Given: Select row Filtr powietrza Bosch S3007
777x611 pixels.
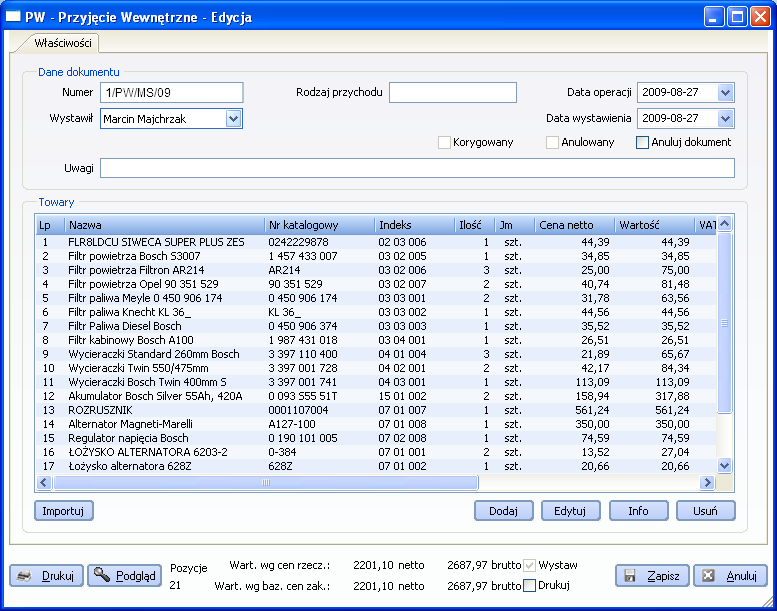Looking at the screenshot, I should 376,256.
